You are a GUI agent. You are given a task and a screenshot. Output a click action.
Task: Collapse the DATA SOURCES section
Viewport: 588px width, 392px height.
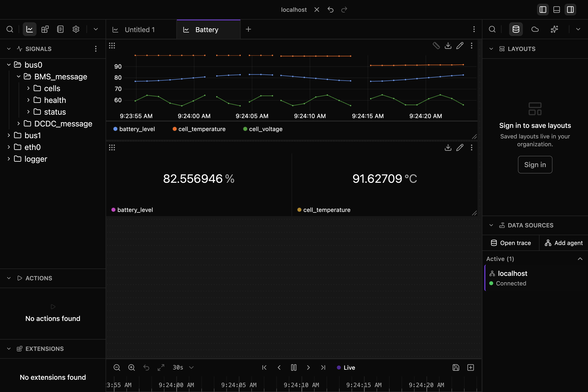coord(491,225)
